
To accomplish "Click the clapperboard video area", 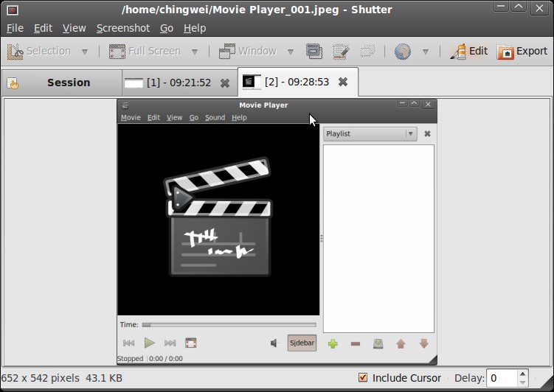I will (218, 219).
